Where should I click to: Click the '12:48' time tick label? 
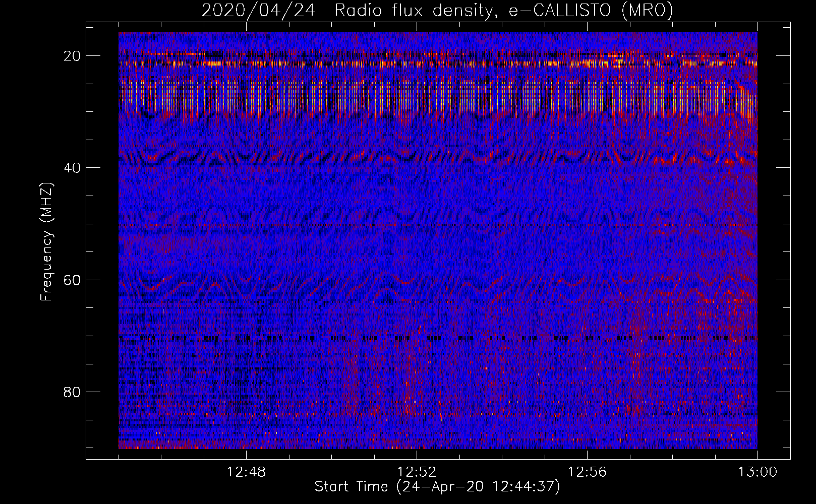pos(246,472)
